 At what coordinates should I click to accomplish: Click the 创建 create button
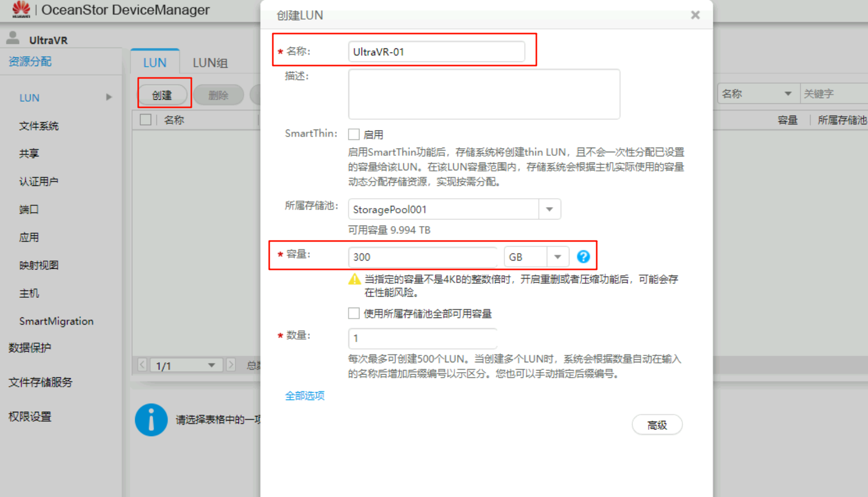[x=162, y=95]
